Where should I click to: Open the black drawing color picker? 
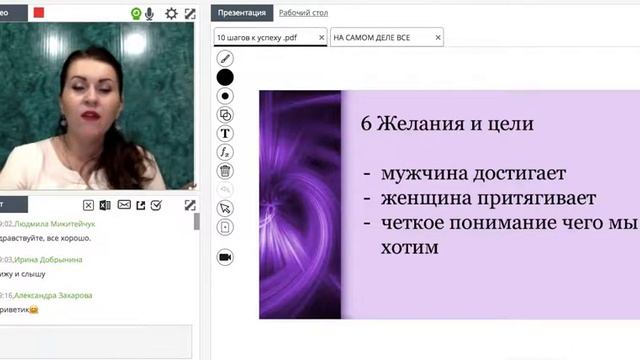225,77
